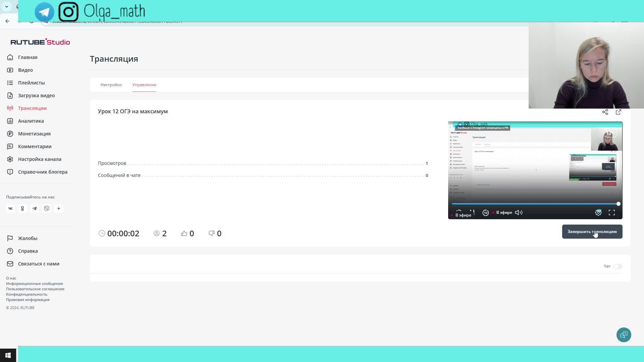Click the Просмотров statistic row

[x=263, y=163]
